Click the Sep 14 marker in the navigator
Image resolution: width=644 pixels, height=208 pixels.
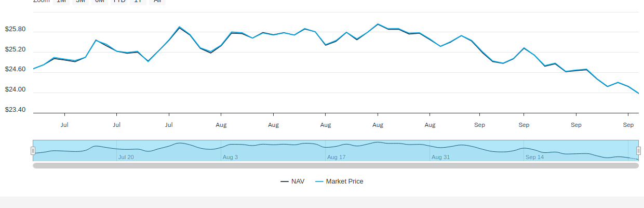[535, 157]
